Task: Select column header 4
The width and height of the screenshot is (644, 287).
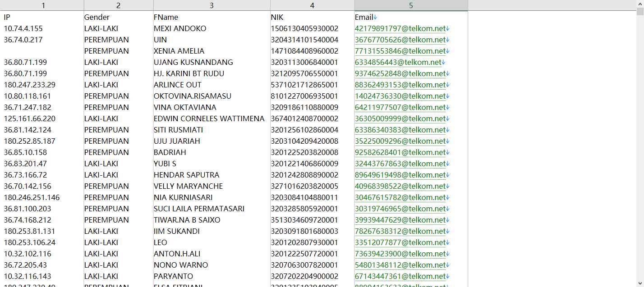Action: coord(313,5)
